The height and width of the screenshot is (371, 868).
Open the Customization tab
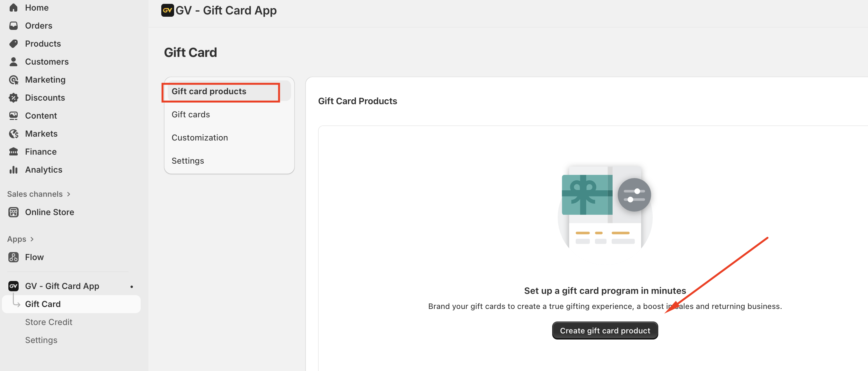click(199, 138)
